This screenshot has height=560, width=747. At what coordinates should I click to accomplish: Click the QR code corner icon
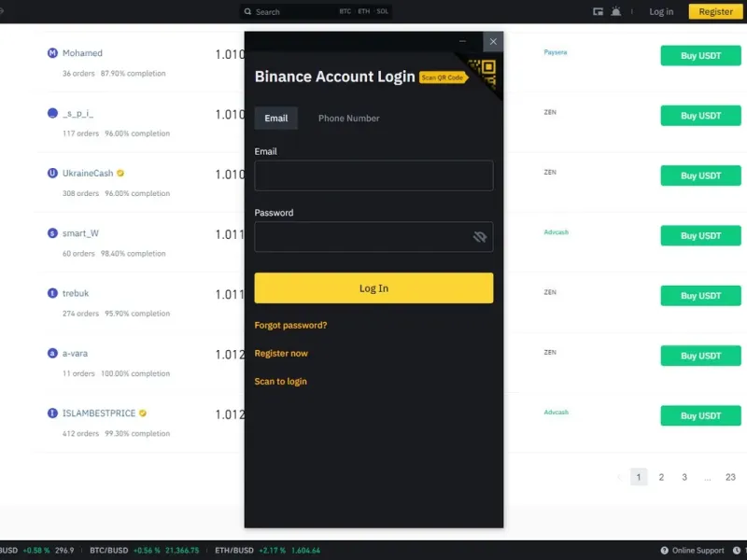pos(484,73)
